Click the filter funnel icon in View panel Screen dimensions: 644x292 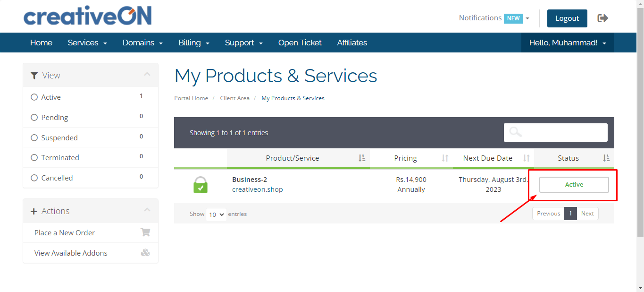point(34,76)
